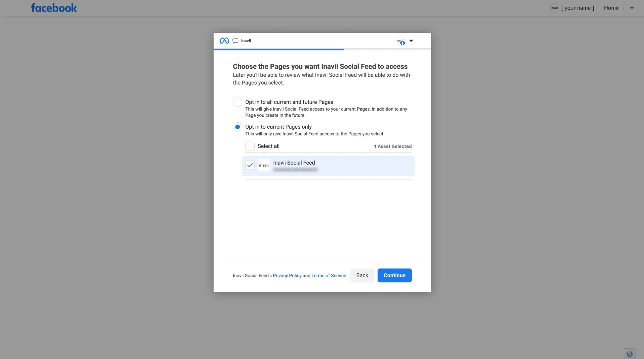Click the inavii page logo thumbnail
Viewport: 644px width, 359px height.
pos(264,165)
